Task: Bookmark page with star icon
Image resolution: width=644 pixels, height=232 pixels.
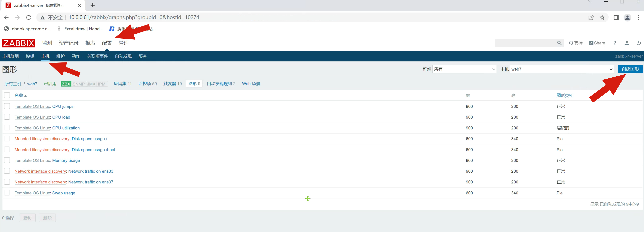Action: [602, 17]
